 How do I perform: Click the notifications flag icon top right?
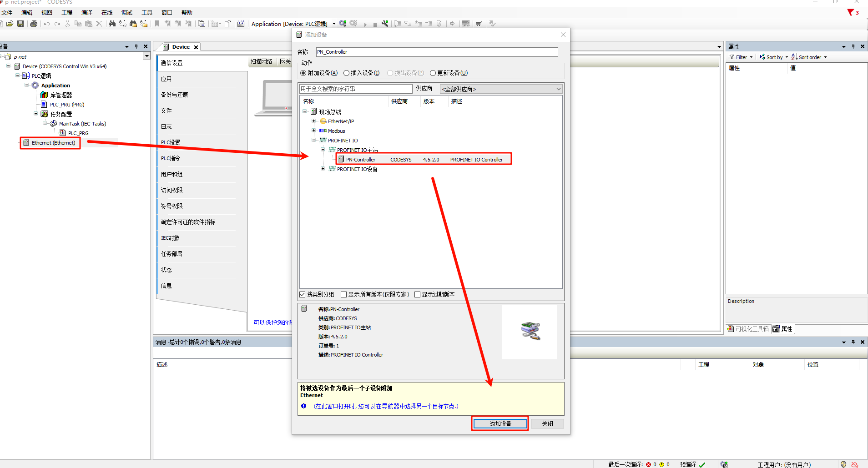click(850, 12)
